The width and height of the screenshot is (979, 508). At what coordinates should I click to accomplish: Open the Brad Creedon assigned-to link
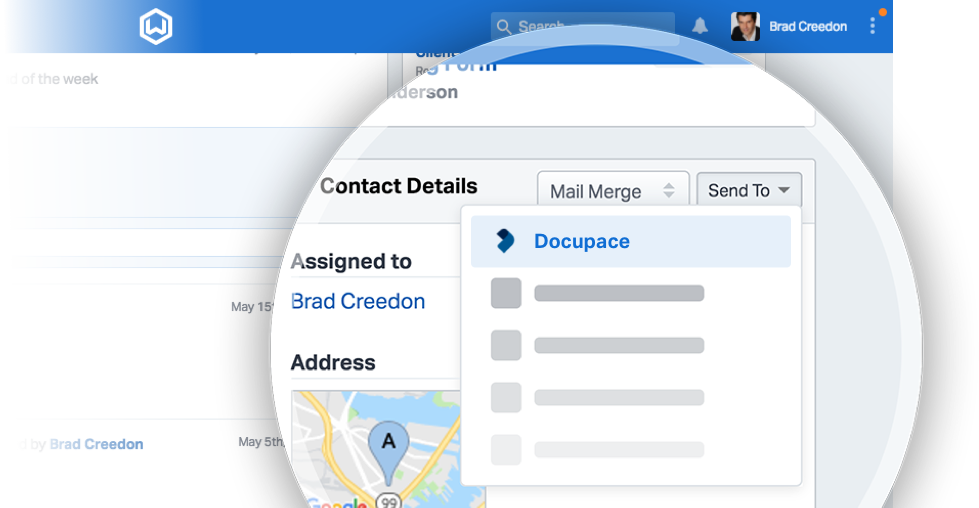[358, 301]
